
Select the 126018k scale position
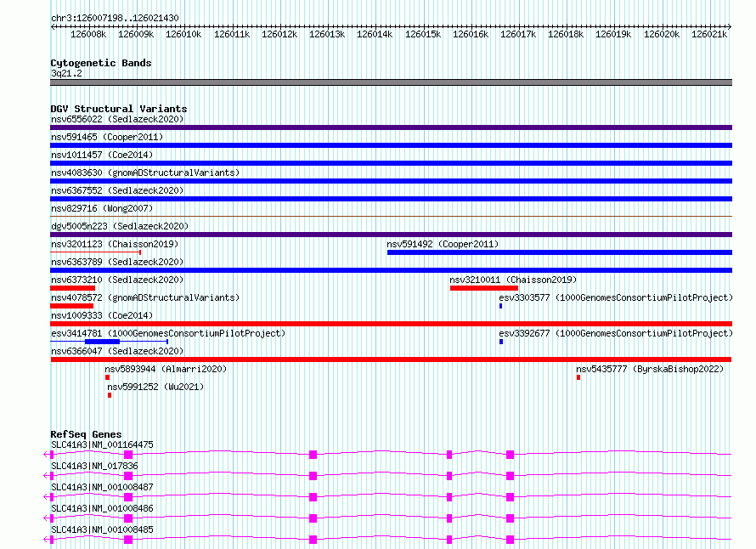point(566,34)
